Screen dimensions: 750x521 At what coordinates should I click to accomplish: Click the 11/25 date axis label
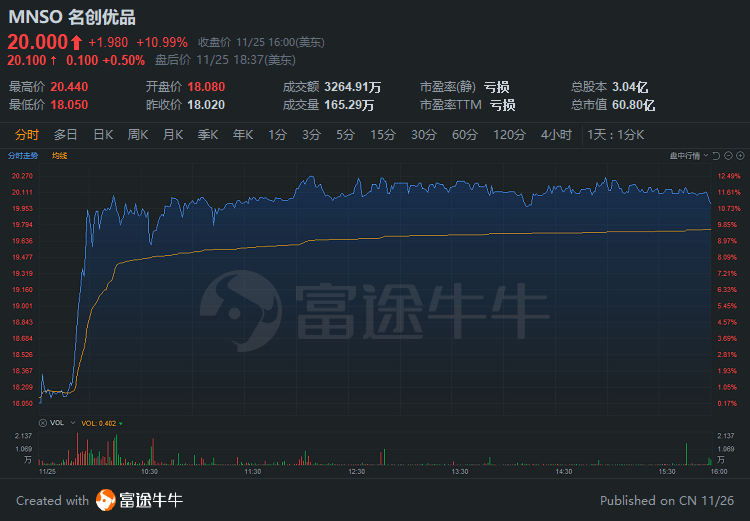tap(47, 472)
